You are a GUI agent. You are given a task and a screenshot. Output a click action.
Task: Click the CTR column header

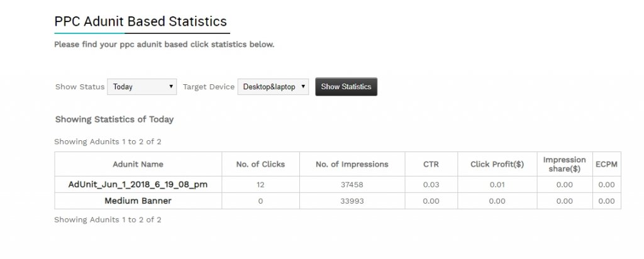pos(431,164)
